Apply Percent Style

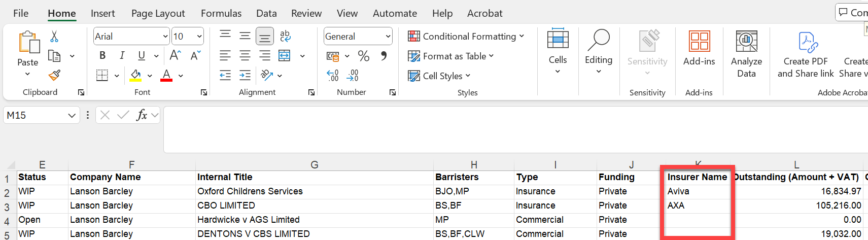point(364,56)
